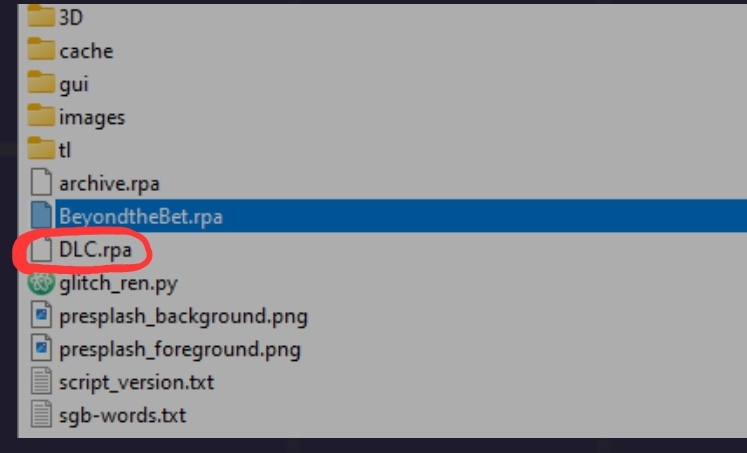Select the tl folder icon

tap(41, 149)
